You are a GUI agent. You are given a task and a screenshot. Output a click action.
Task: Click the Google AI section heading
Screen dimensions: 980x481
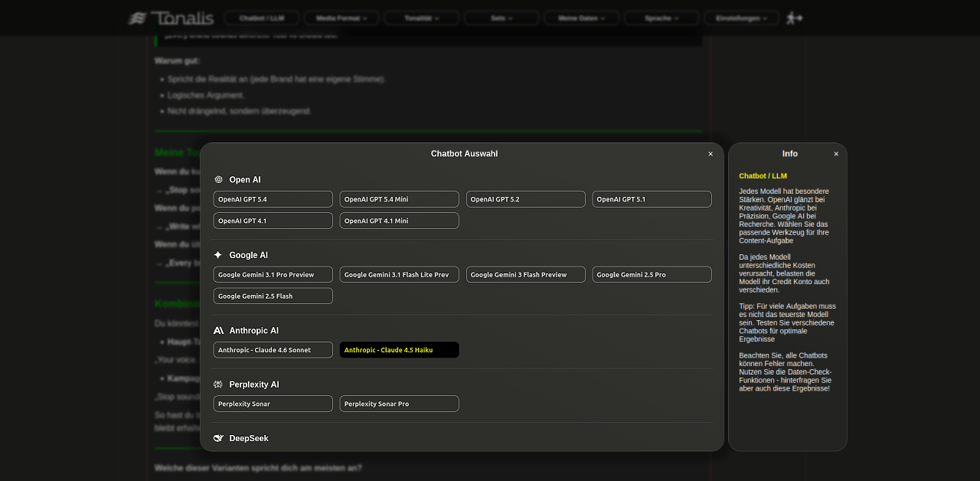[x=249, y=255]
